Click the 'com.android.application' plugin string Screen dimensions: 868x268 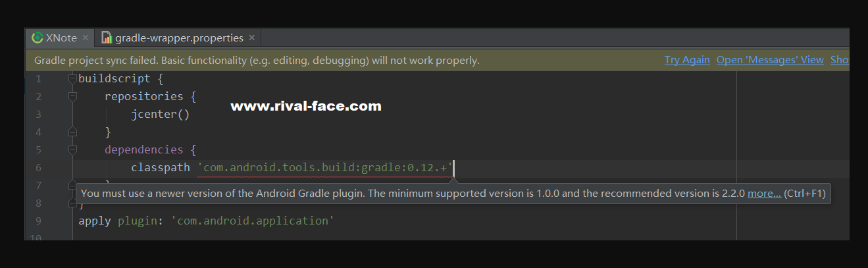[253, 221]
